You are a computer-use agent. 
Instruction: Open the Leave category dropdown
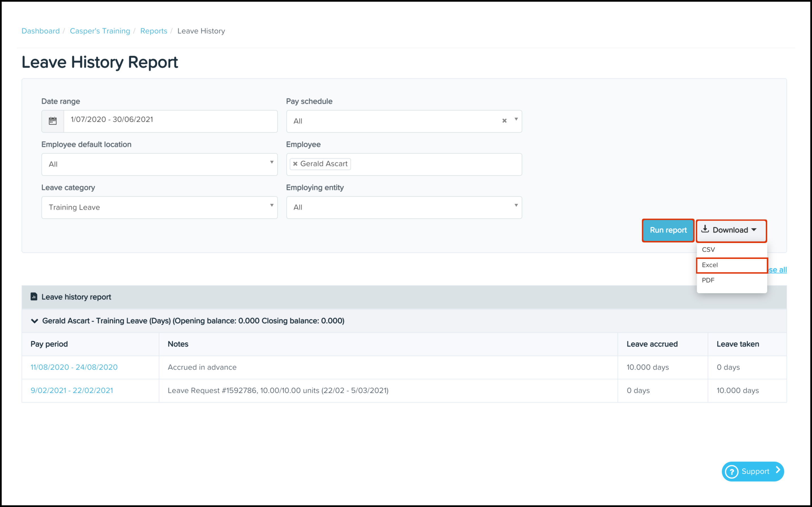(159, 207)
